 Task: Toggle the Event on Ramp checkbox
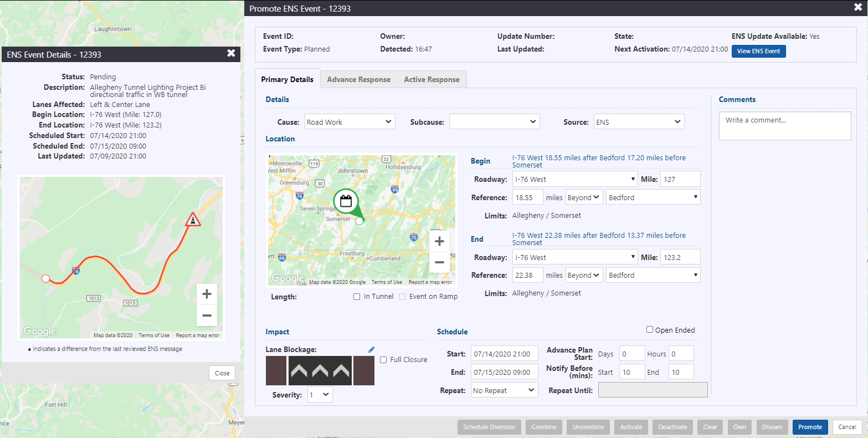(x=402, y=297)
